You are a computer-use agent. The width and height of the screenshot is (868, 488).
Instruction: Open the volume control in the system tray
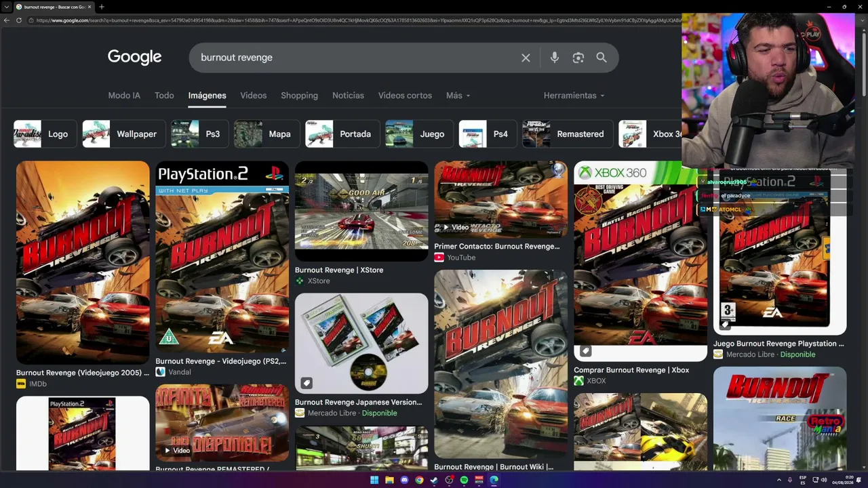point(824,480)
